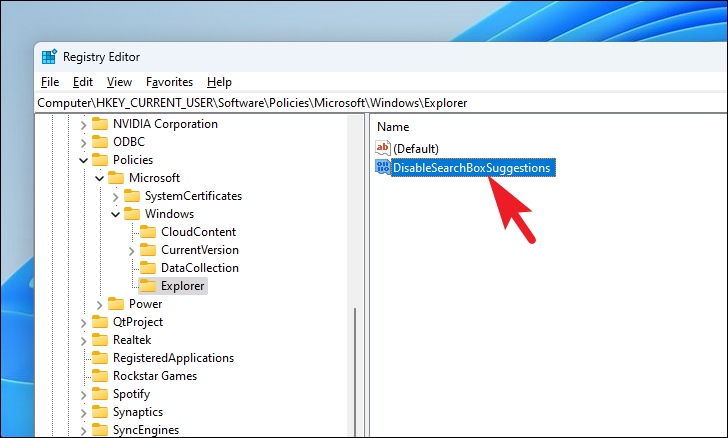Screen dimensions: 728x438
Task: Select the Spotify key label
Action: pos(131,394)
